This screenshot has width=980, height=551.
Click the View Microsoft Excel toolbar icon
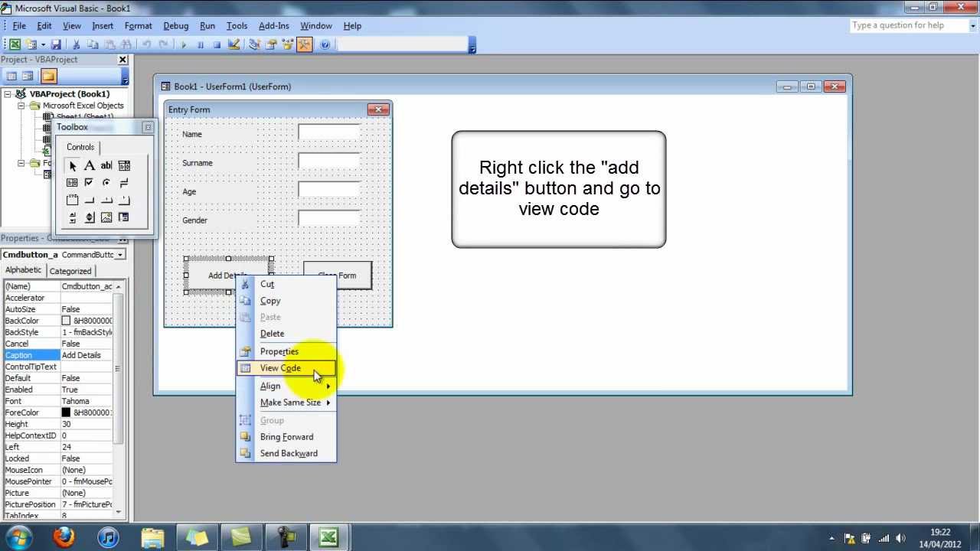(15, 45)
